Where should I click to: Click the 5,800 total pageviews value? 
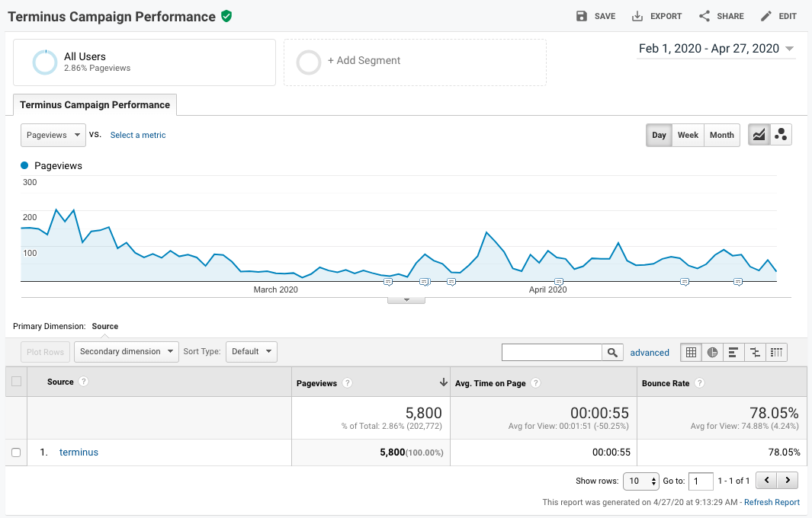424,413
